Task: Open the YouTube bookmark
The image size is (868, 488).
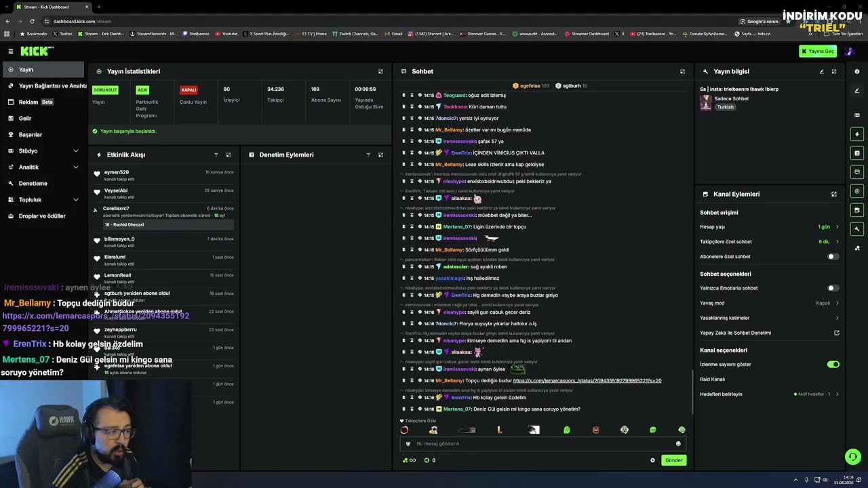Action: pos(226,34)
